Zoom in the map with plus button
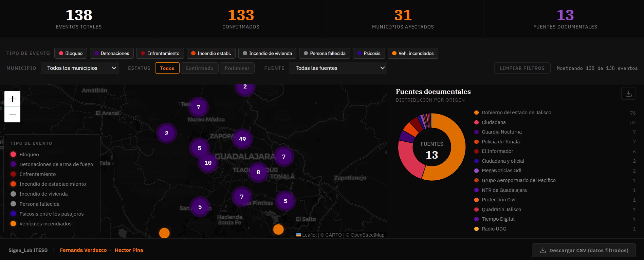Viewport: 644px width, 260px height. point(13,99)
